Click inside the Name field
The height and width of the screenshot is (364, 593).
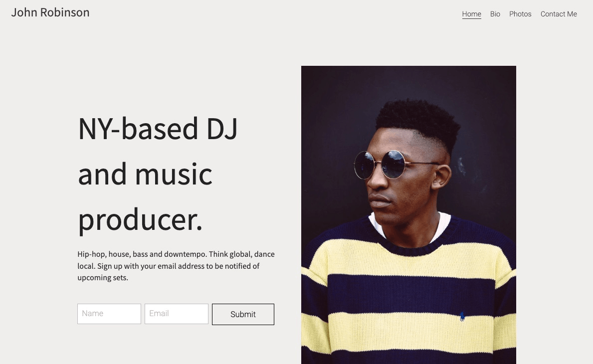click(x=109, y=314)
